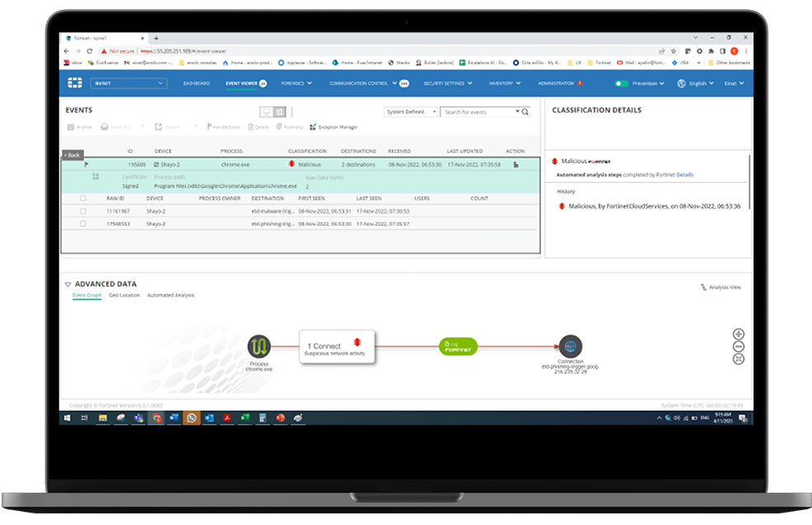Click the green grid icon beside Certificate
This screenshot has height=525, width=812.
tap(96, 176)
